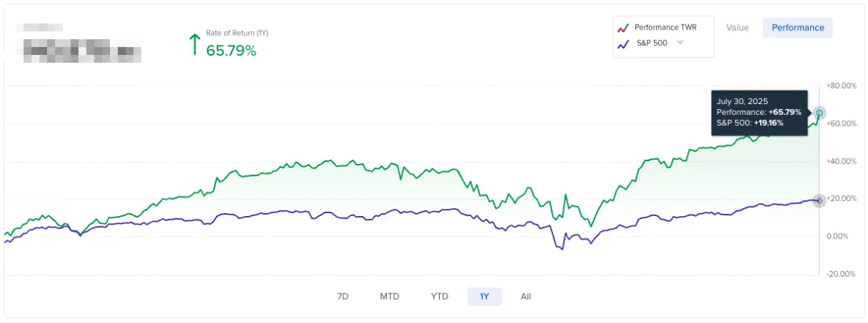Select the MTD time range

tap(391, 296)
